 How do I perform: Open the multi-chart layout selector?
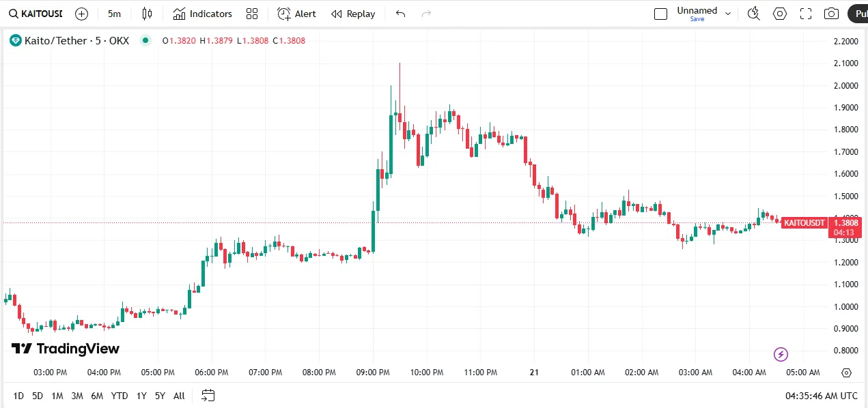coord(251,14)
